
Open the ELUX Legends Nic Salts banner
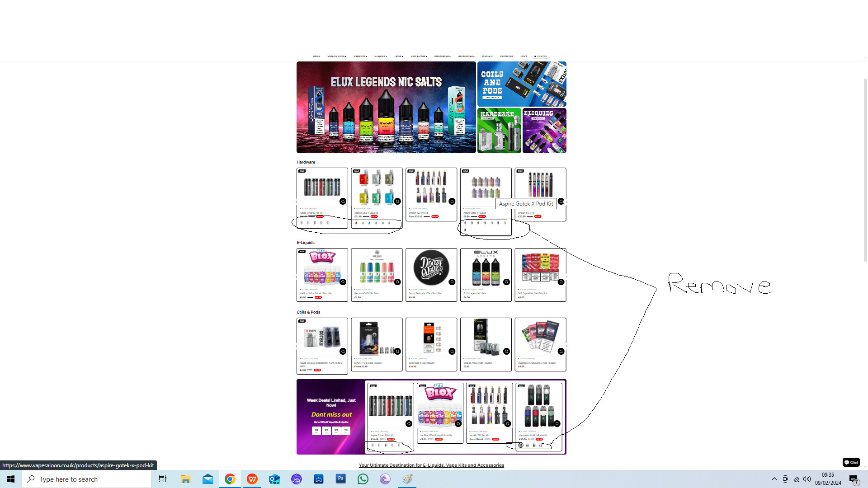pos(386,108)
